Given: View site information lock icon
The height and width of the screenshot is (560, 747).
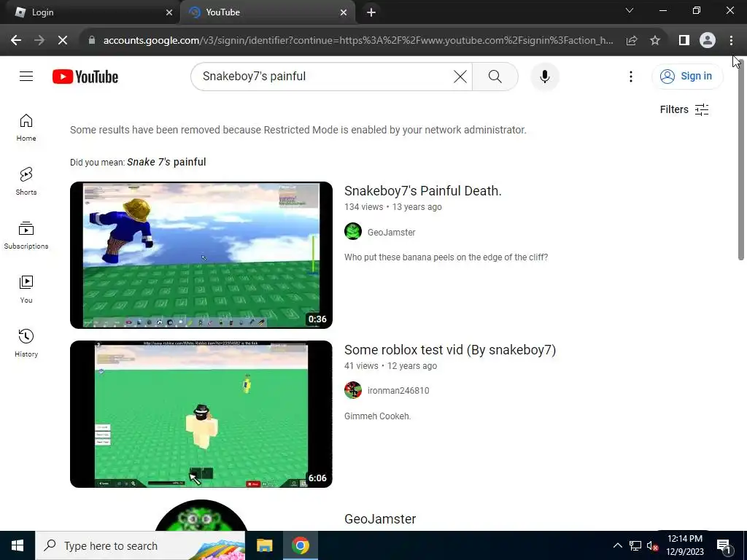Looking at the screenshot, I should [x=92, y=40].
